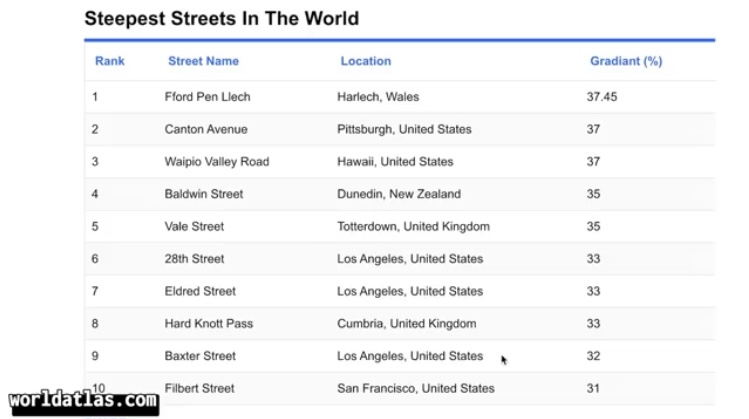
Task: Click the San Francisco, United States location
Action: tap(415, 388)
